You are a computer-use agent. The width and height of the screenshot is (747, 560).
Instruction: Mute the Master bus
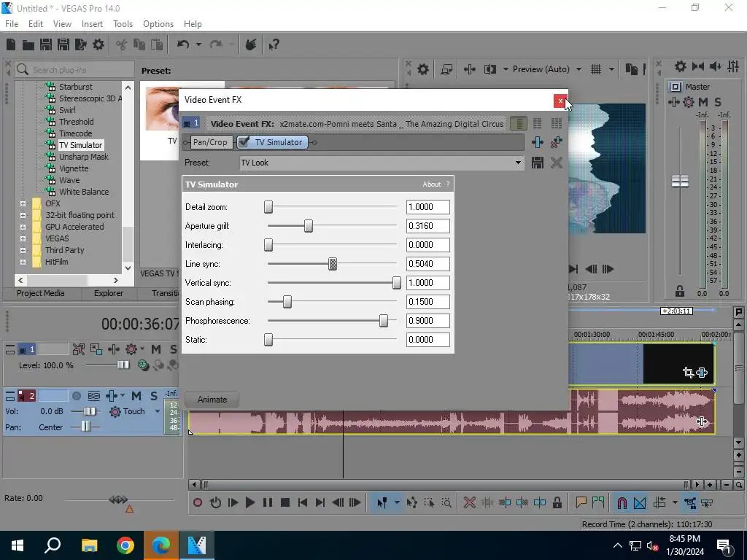pos(703,102)
